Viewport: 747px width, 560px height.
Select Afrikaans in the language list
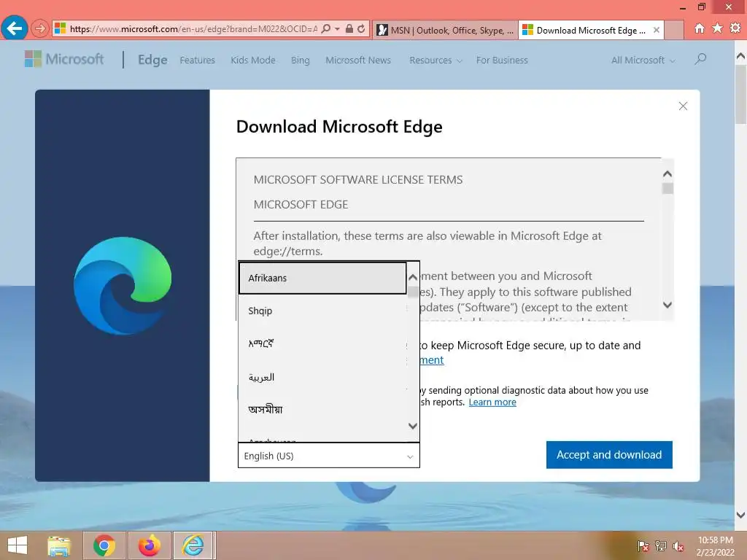point(322,278)
